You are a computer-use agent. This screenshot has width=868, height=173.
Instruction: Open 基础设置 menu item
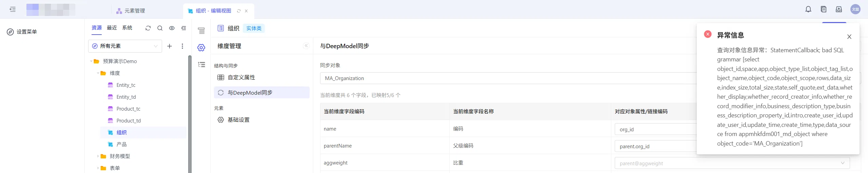coord(262,120)
